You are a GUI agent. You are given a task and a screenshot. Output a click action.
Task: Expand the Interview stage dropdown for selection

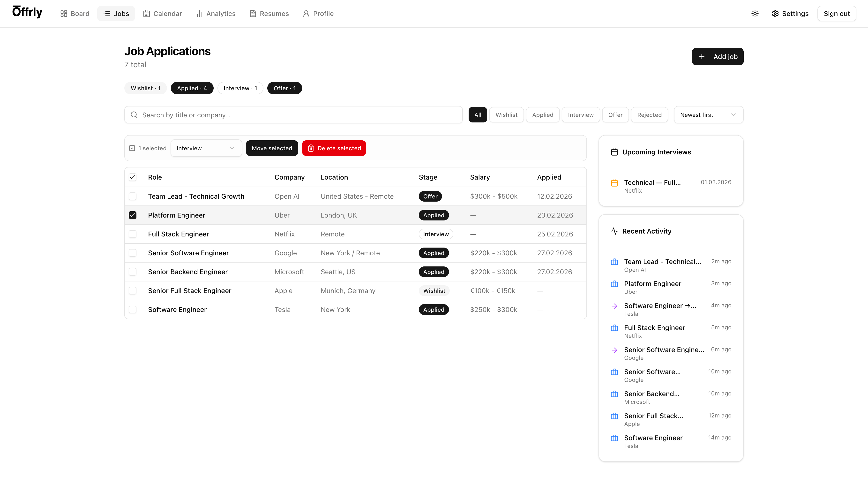point(206,148)
